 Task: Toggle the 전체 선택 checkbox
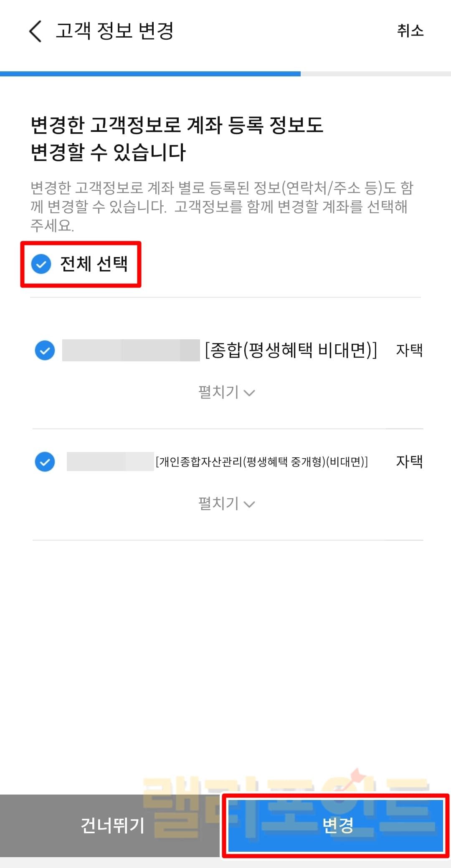coord(41,264)
